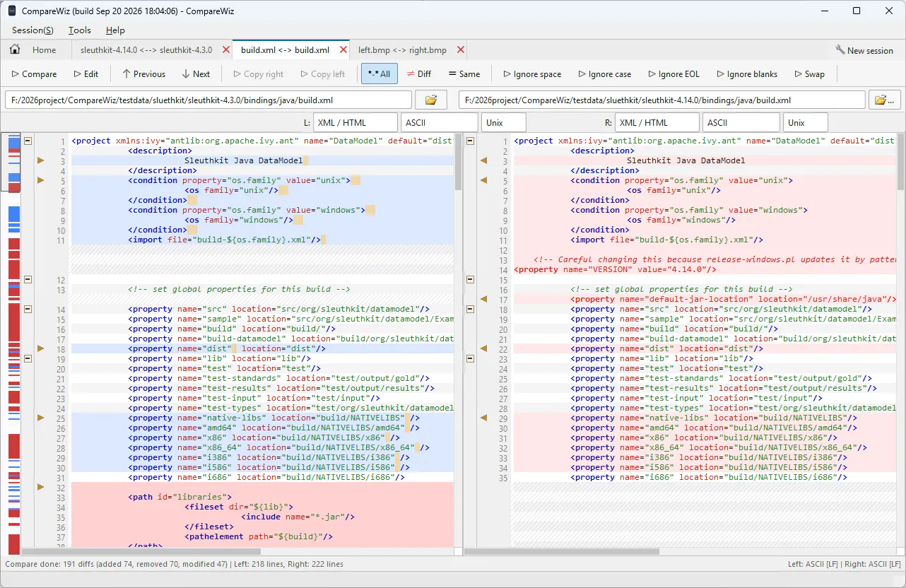Viewport: 906px width, 588px height.
Task: Click the left file path input field
Action: (208, 100)
